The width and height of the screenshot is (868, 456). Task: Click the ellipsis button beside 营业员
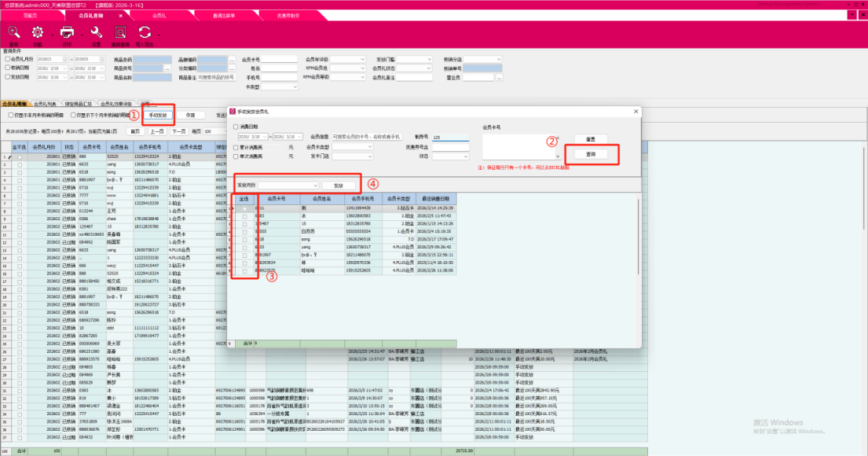tap(500, 79)
